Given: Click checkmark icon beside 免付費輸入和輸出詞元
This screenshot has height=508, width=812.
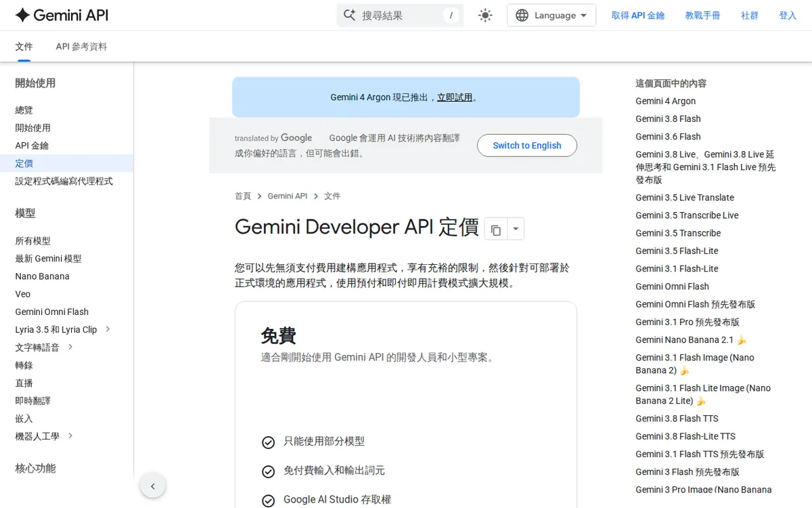Looking at the screenshot, I should coord(269,471).
